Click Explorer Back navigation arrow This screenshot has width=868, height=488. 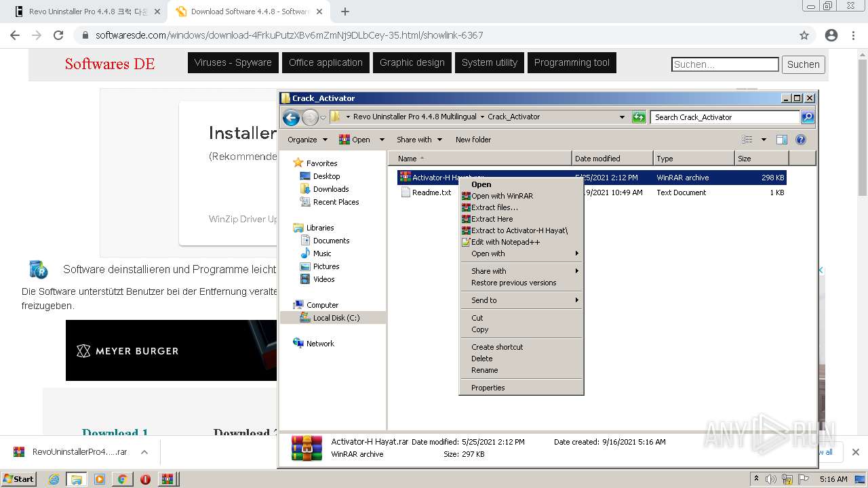tap(291, 117)
